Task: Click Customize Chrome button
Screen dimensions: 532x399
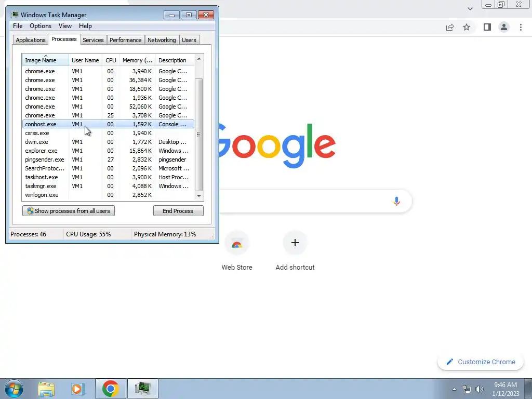Action: pos(481,362)
